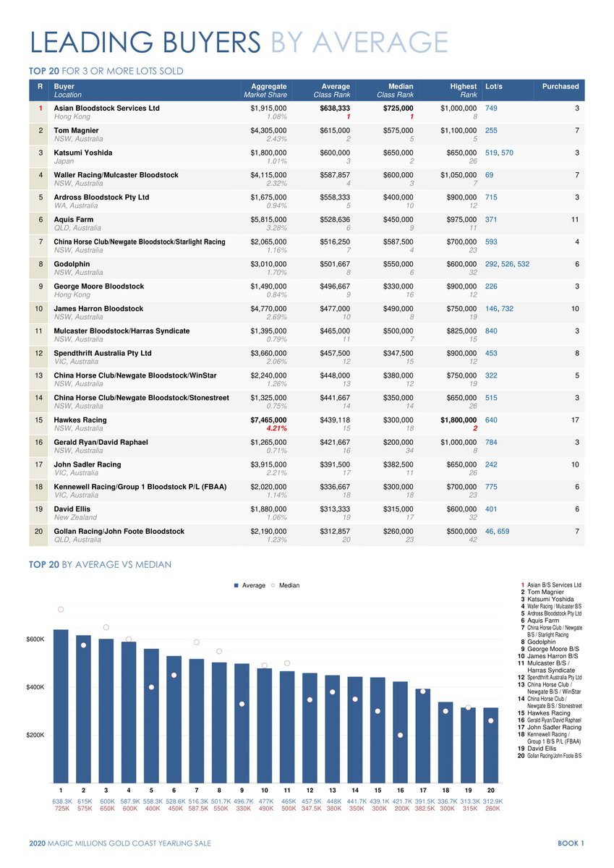
Task: Select the $5,815,000 aggregate for Aquis Farm
Action: pyautogui.click(x=269, y=219)
